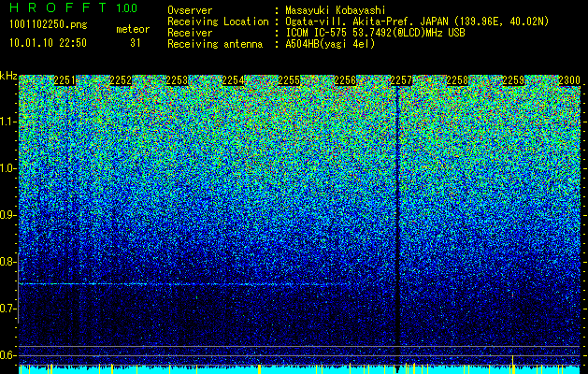Image resolution: width=588 pixels, height=374 pixels.
Task: Click the 2258 time marker
Action: click(x=457, y=80)
